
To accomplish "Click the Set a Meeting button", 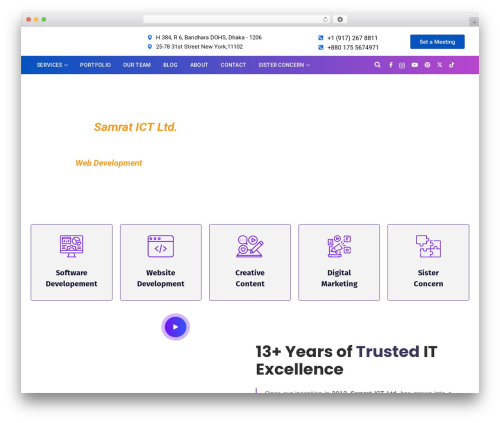I will 437,42.
